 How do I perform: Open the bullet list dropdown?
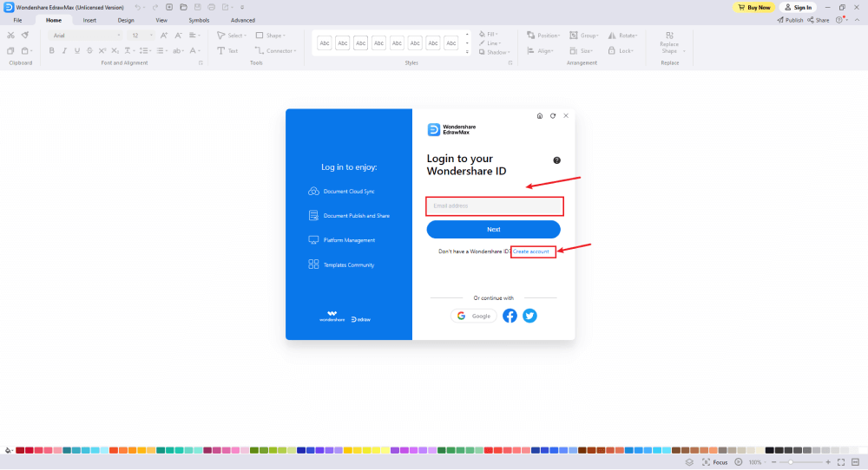pyautogui.click(x=161, y=51)
